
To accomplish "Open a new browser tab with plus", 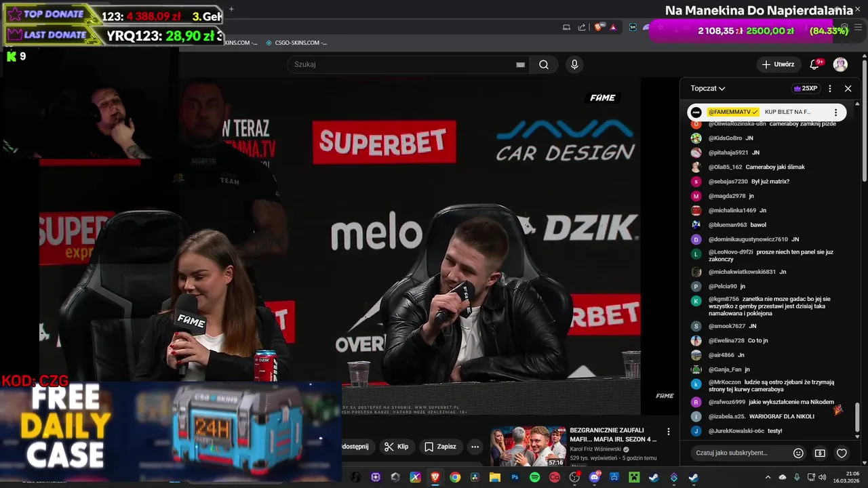I will [x=231, y=9].
